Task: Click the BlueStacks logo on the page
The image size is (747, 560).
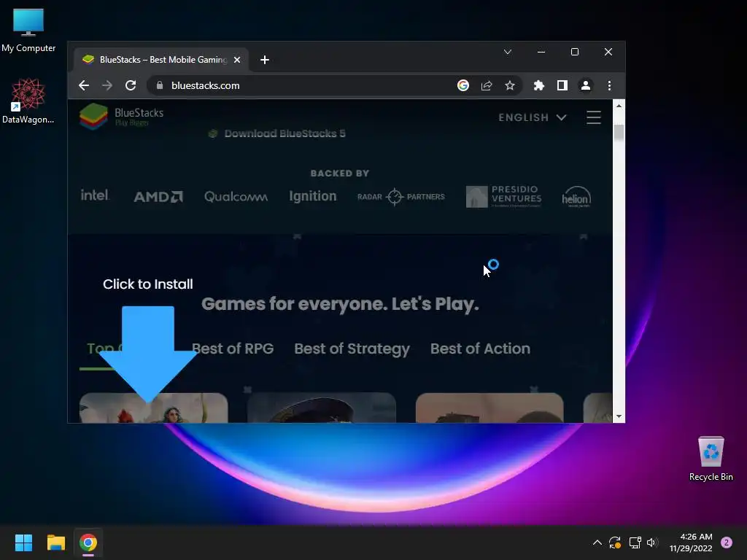Action: coord(122,116)
